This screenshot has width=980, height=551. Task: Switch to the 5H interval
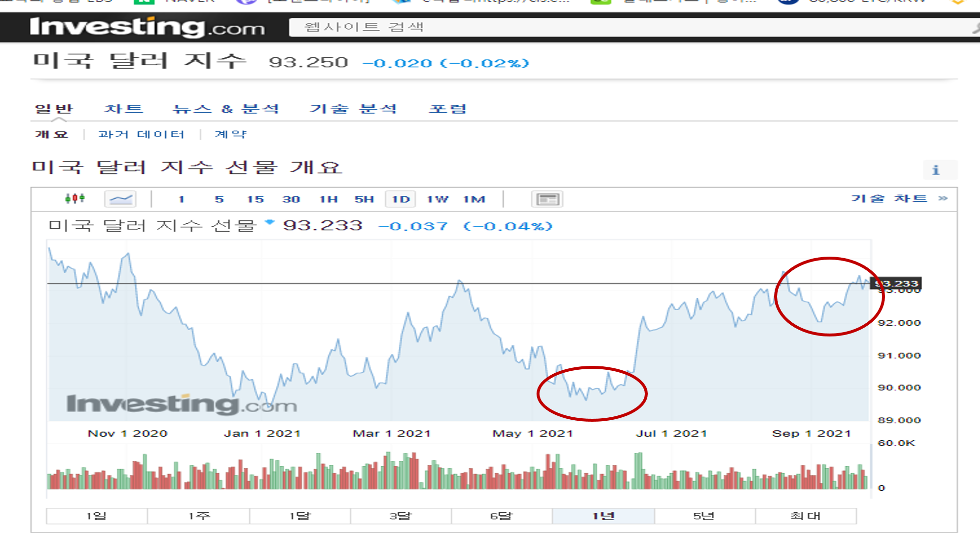coord(364,199)
